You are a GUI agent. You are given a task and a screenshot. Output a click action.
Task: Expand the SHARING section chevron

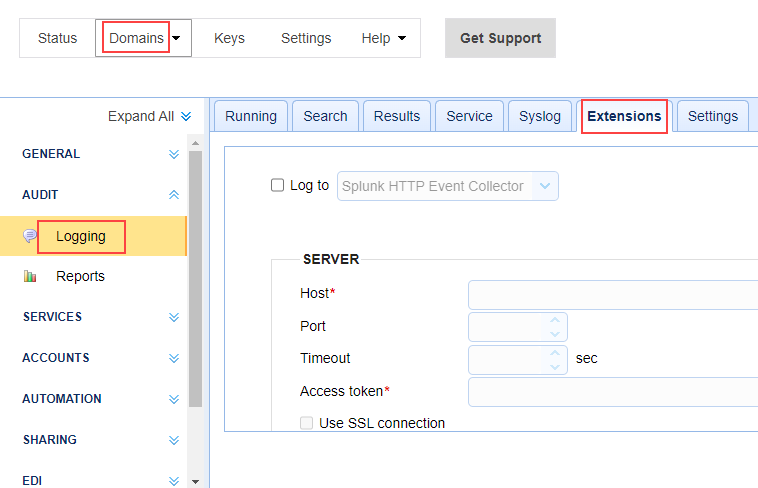174,441
